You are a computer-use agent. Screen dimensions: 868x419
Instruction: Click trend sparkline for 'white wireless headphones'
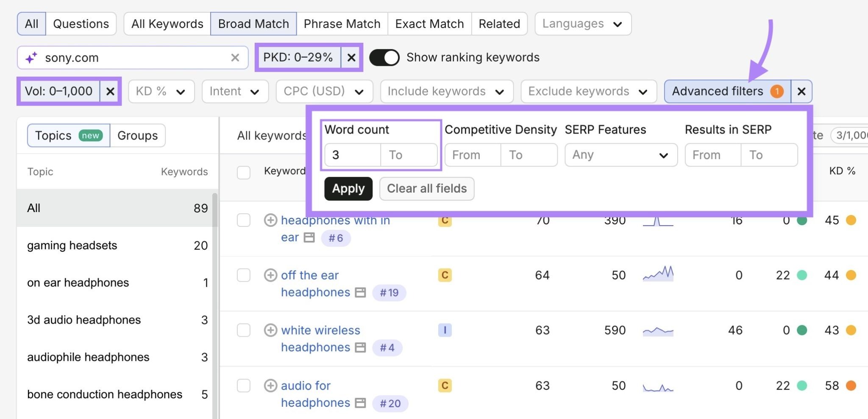(x=658, y=331)
